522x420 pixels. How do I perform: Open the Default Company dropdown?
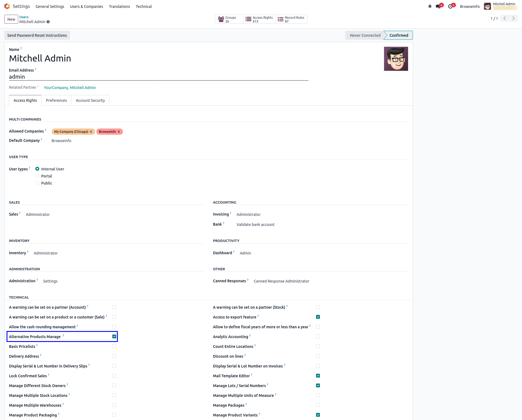tap(61, 141)
